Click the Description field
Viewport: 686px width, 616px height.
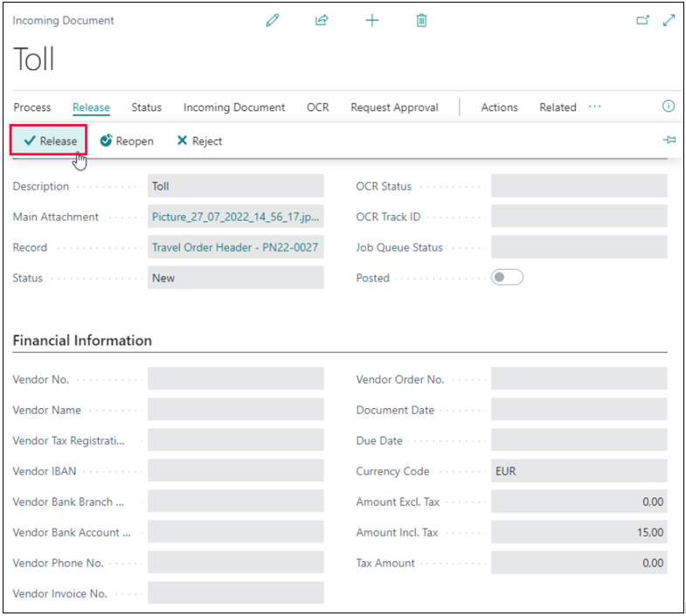coord(235,186)
